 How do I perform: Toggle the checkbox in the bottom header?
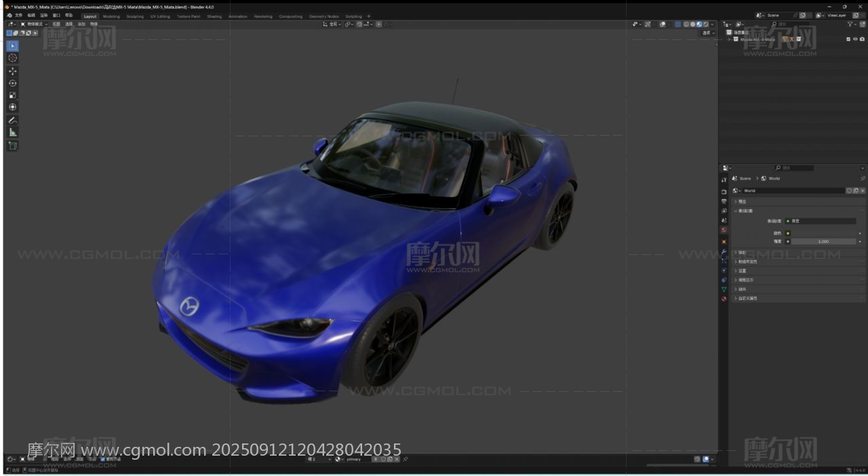pyautogui.click(x=103, y=459)
